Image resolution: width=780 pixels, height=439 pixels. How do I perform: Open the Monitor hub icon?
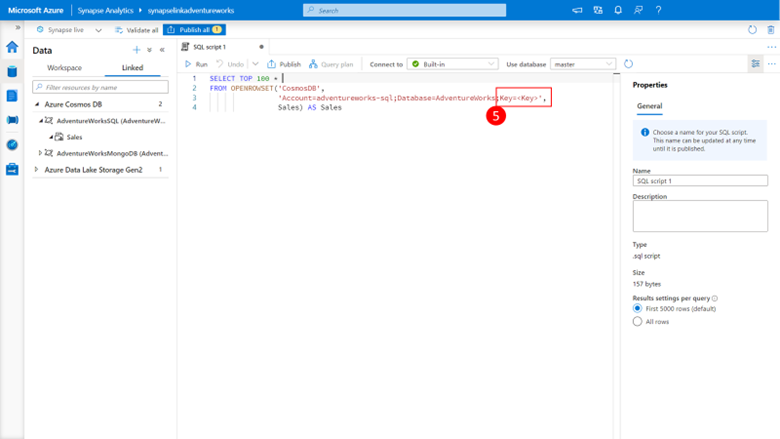tap(12, 145)
